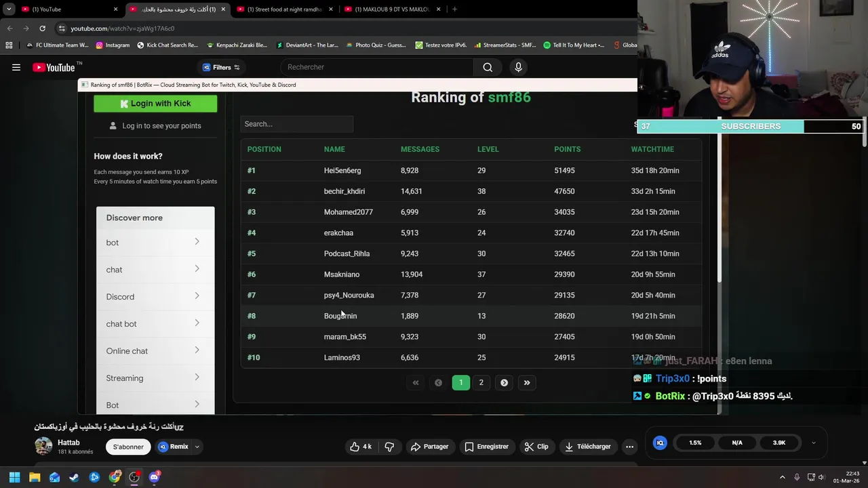868x488 pixels.
Task: Open Chrome apps grid in bookmarks bar
Action: click(9, 45)
